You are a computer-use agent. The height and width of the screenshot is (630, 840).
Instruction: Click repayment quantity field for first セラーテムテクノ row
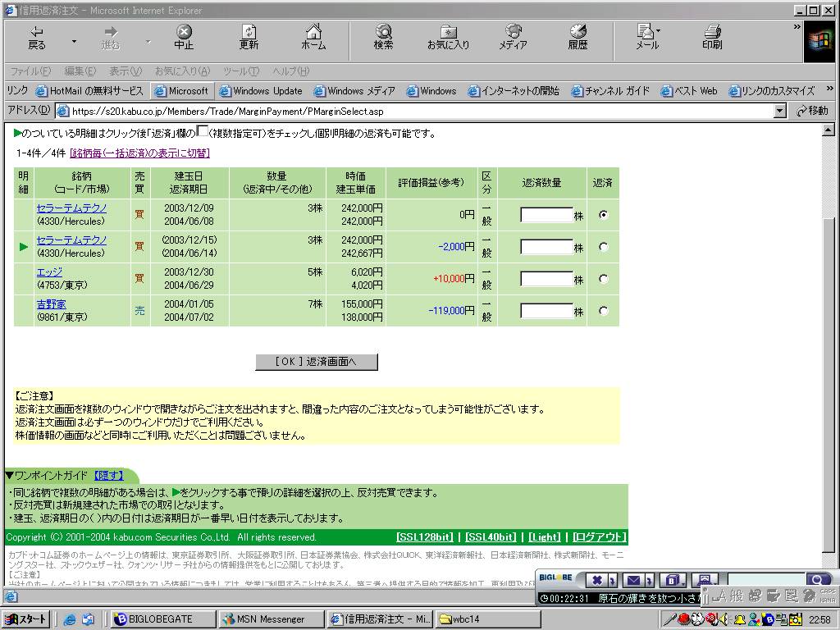(546, 215)
